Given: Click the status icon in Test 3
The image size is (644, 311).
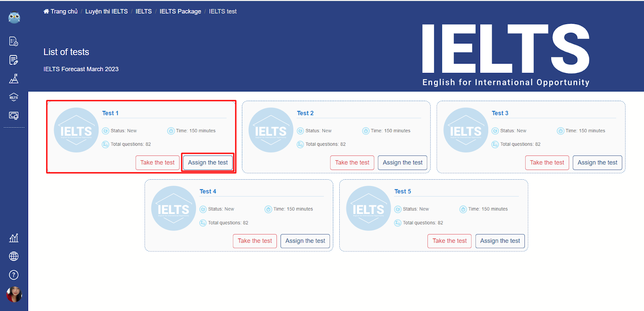Looking at the screenshot, I should [495, 131].
